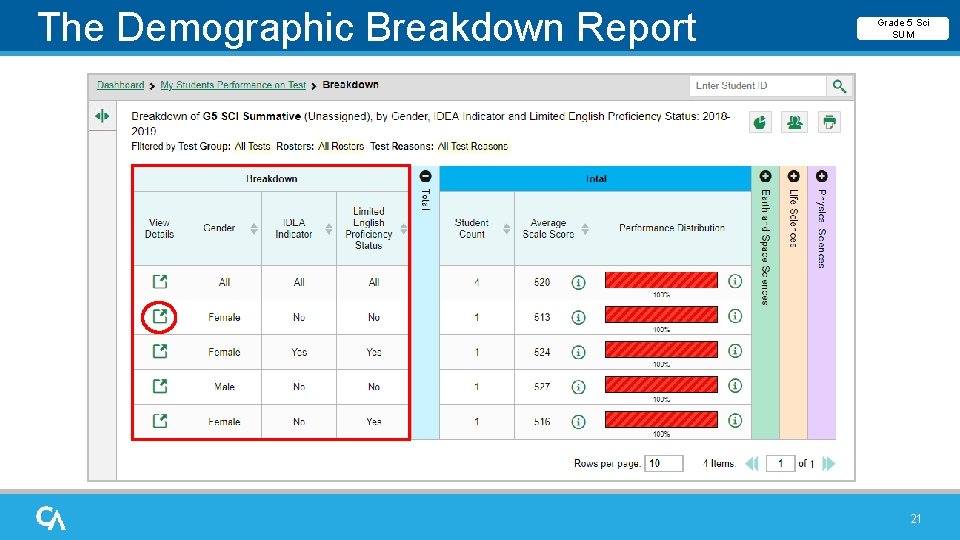Image resolution: width=960 pixels, height=540 pixels.
Task: Click the Rows per page field
Action: click(x=664, y=463)
